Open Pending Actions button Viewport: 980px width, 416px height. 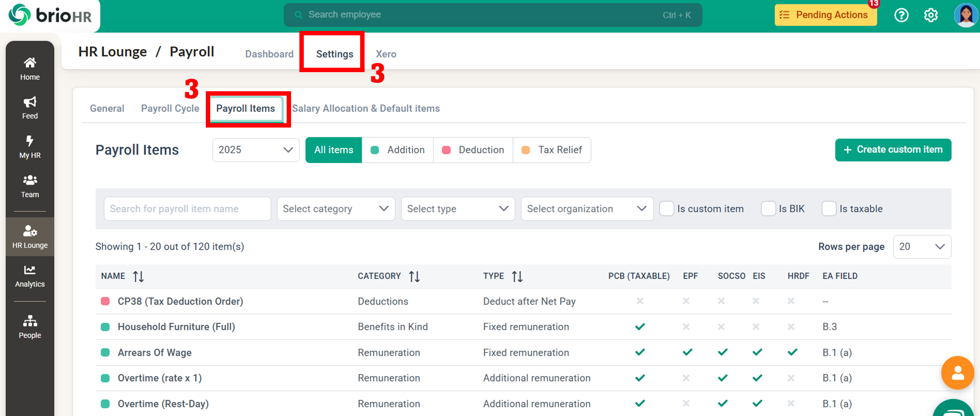(826, 15)
